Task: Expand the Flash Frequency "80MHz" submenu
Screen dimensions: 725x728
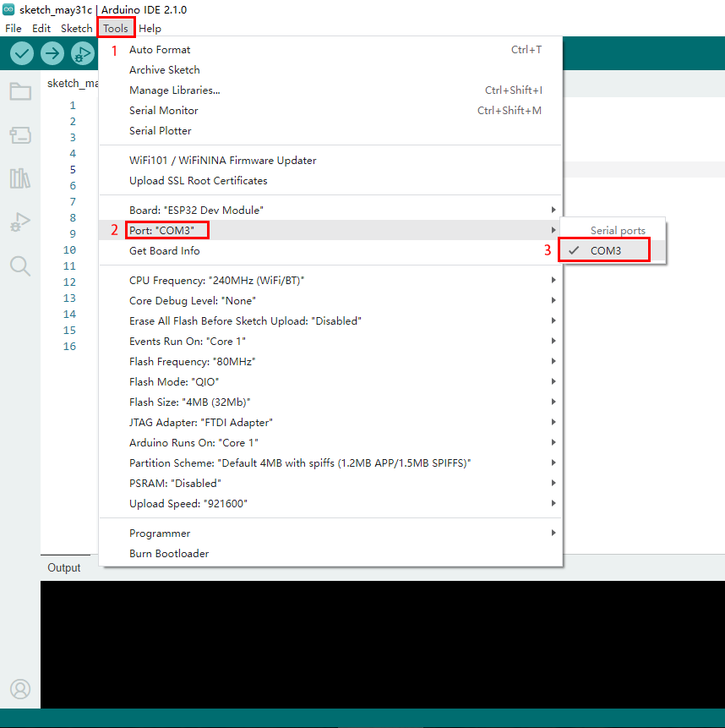Action: coord(330,362)
